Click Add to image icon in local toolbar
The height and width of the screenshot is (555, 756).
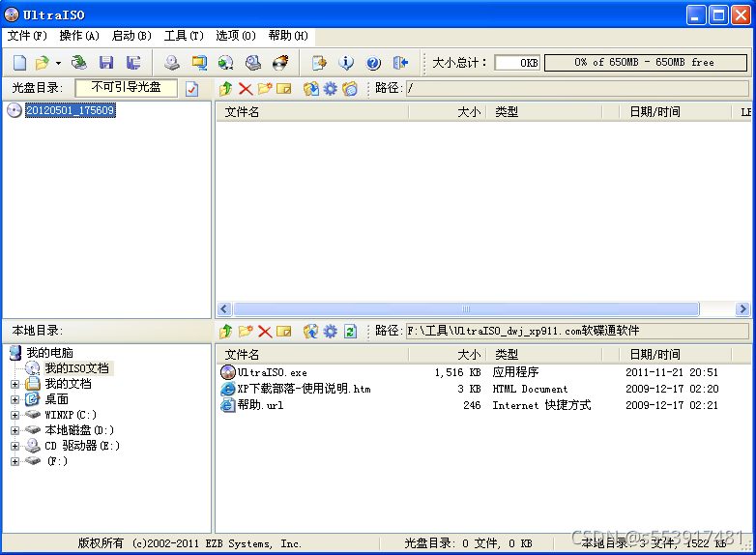tap(311, 332)
